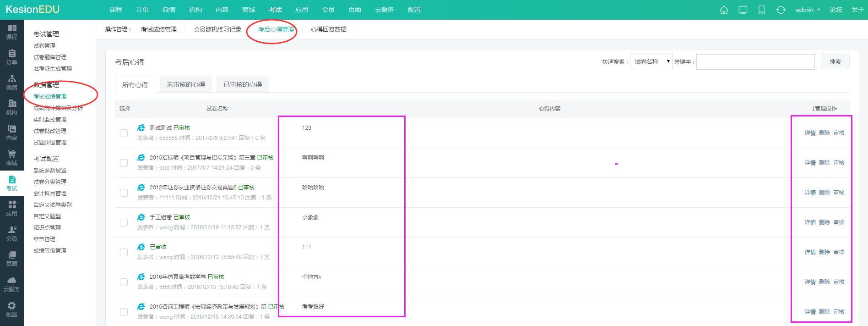
Task: Open the 试卷名称 quick search dropdown
Action: [x=651, y=61]
